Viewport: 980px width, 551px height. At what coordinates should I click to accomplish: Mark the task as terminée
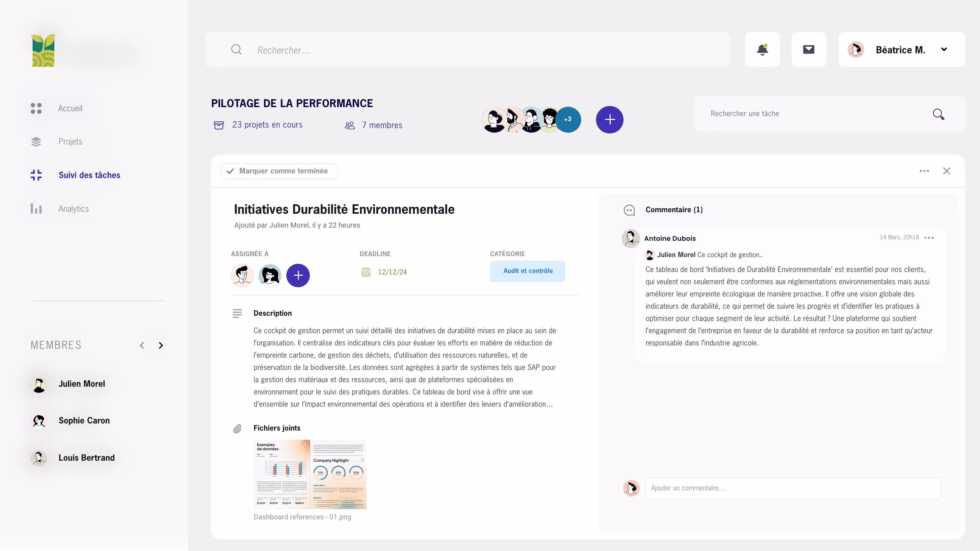279,171
